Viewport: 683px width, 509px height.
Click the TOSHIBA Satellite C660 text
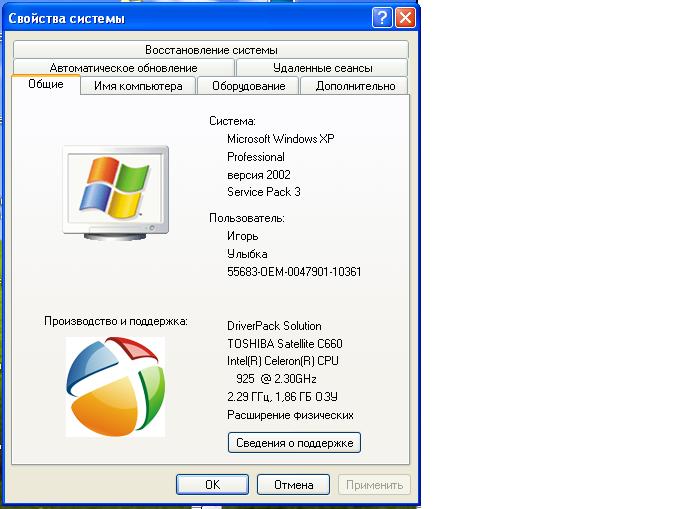click(x=285, y=344)
